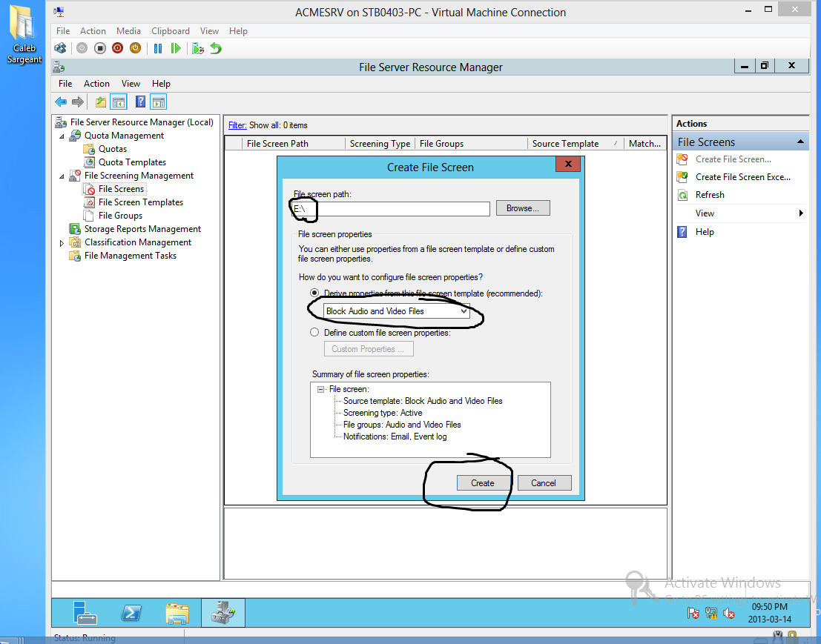Click the Up one level folder icon
Image resolution: width=821 pixels, height=644 pixels.
(x=101, y=102)
